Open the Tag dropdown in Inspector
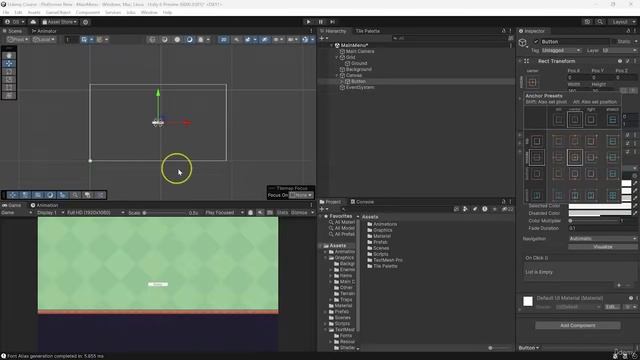Viewport: 640px width, 360px height. click(562, 51)
